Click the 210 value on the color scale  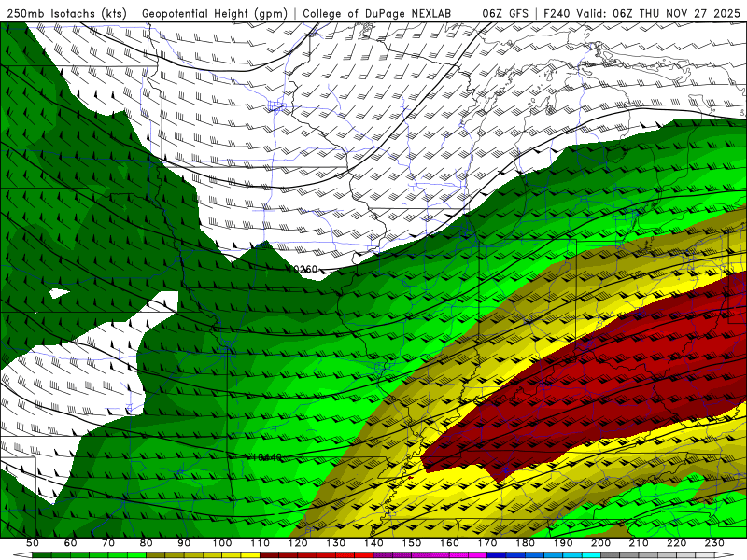(639, 543)
